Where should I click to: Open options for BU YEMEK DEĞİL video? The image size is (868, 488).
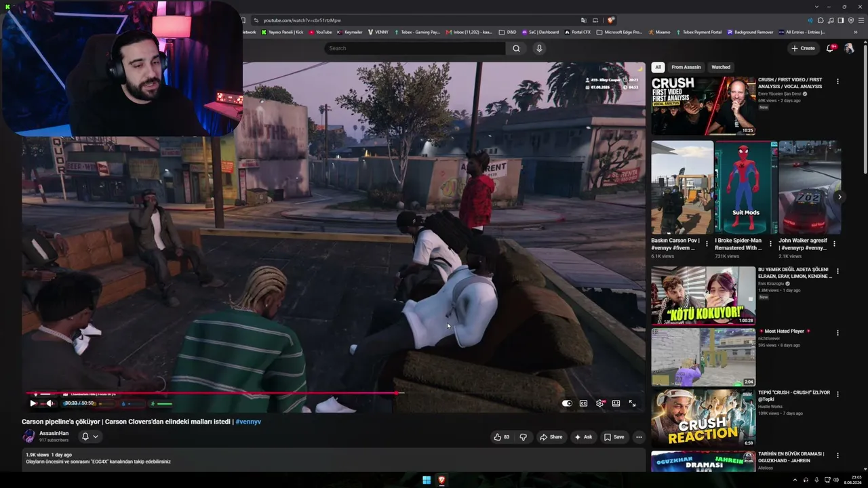(837, 271)
